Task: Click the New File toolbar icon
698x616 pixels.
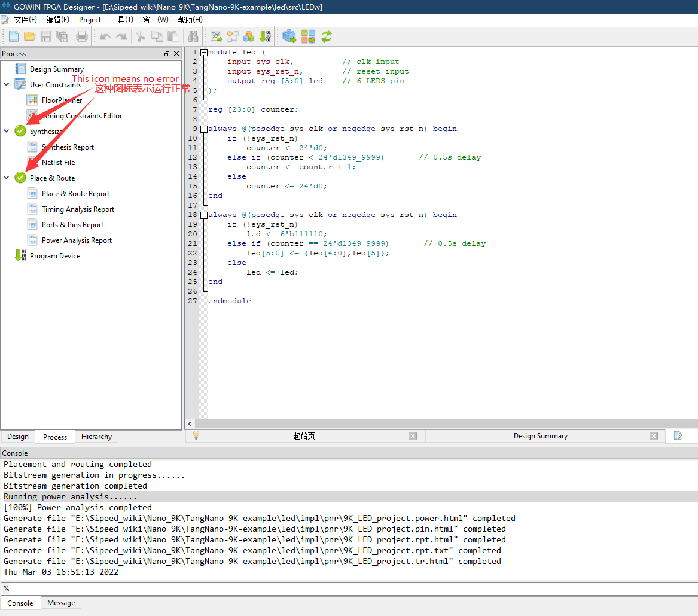Action: pos(13,36)
